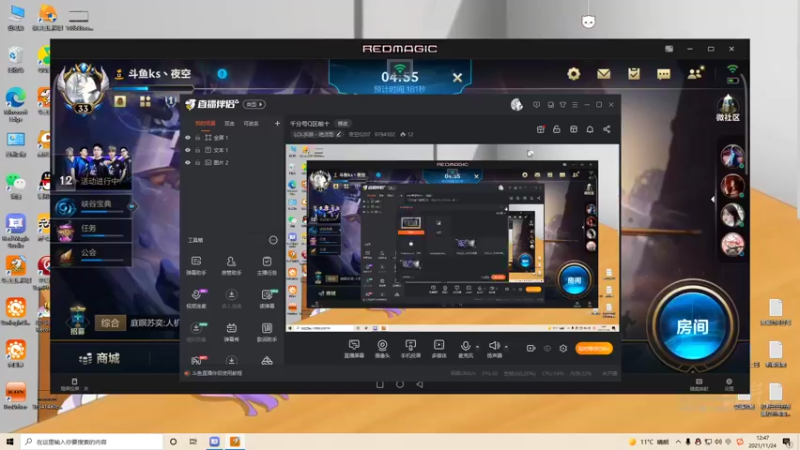
Task: Open 任务 in the game side menu
Action: [92, 230]
